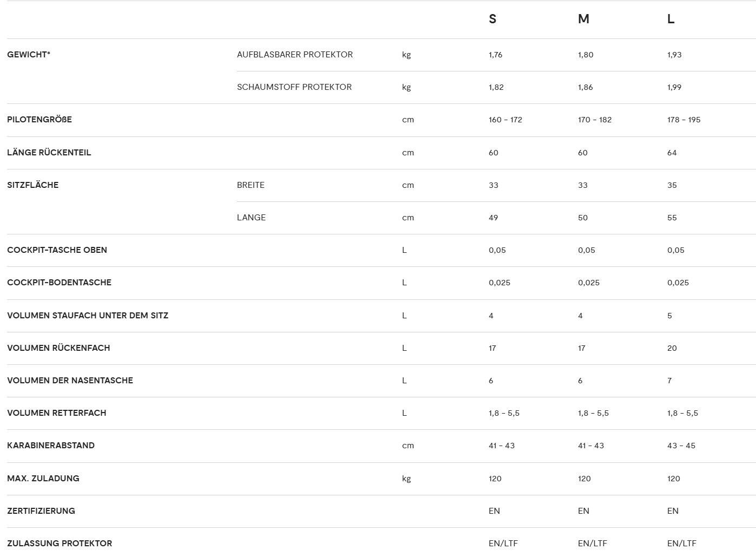Click the LÄNGE RÜCKENTEIL row label

(49, 152)
